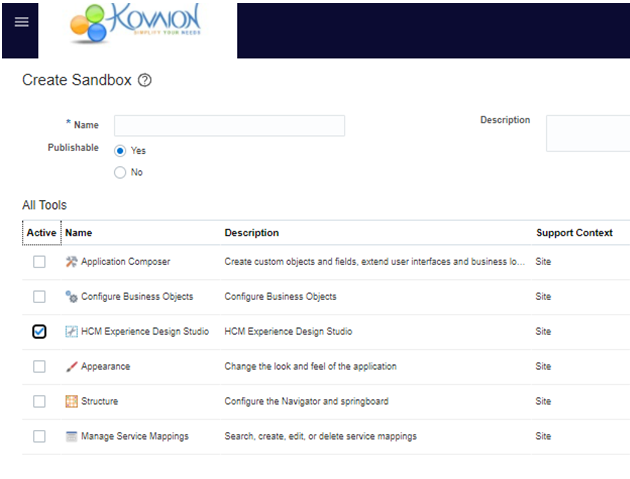Screen dimensions: 630x479
Task: Click the 'Create custom objects and fields' description
Action: coord(374,262)
